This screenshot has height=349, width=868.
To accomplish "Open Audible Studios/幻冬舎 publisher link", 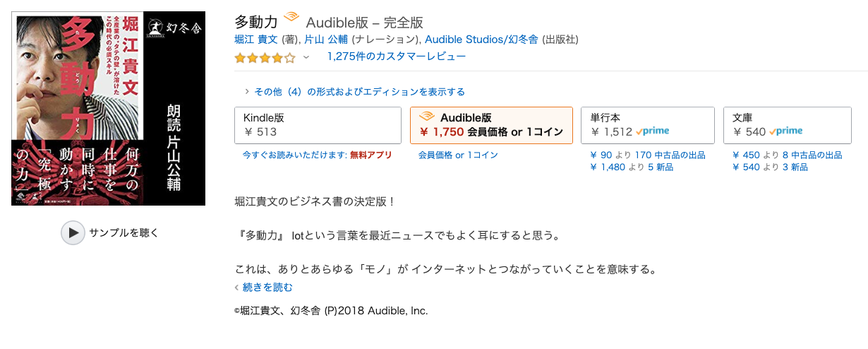I will (x=482, y=38).
